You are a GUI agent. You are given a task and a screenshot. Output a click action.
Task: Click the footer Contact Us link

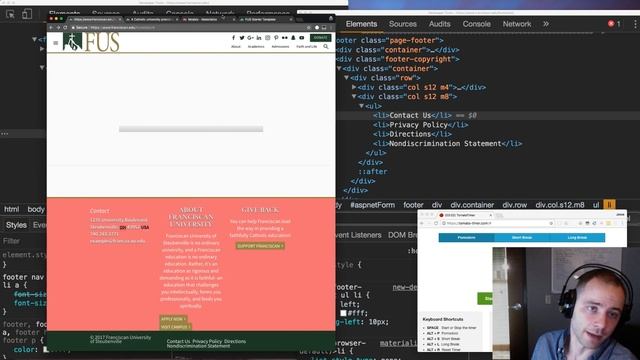(x=178, y=341)
